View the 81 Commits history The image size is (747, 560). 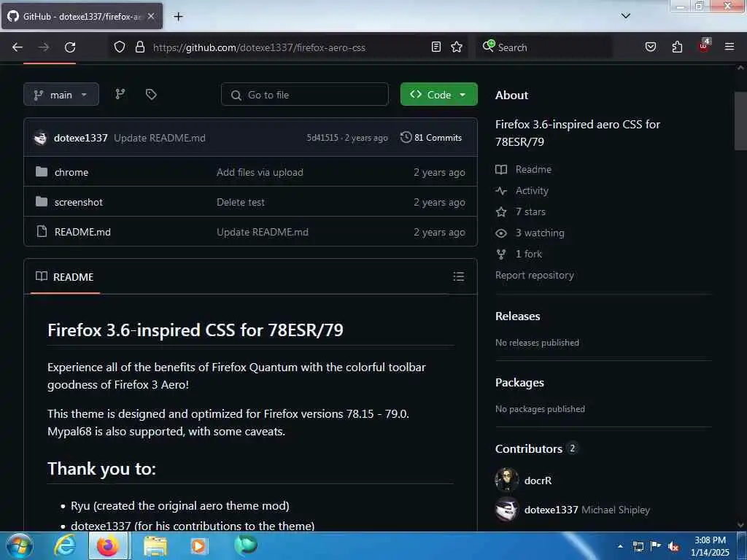coord(431,138)
